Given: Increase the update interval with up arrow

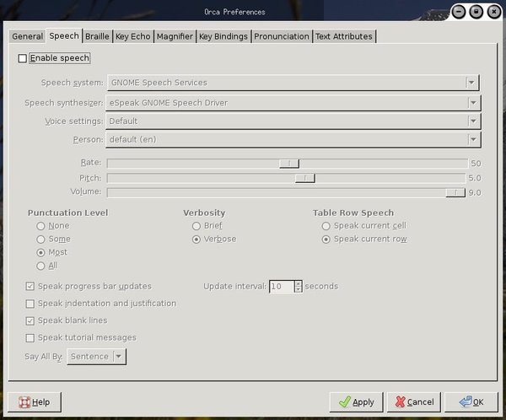Looking at the screenshot, I should pyautogui.click(x=299, y=283).
